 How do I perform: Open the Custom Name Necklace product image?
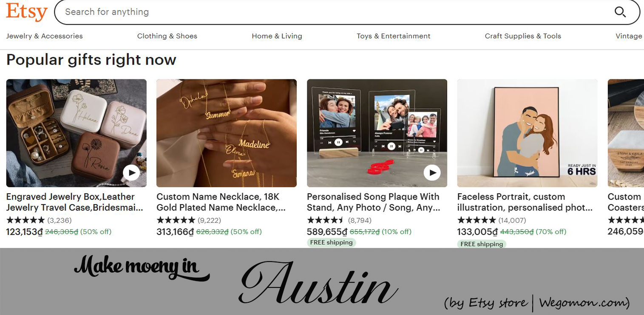(227, 133)
